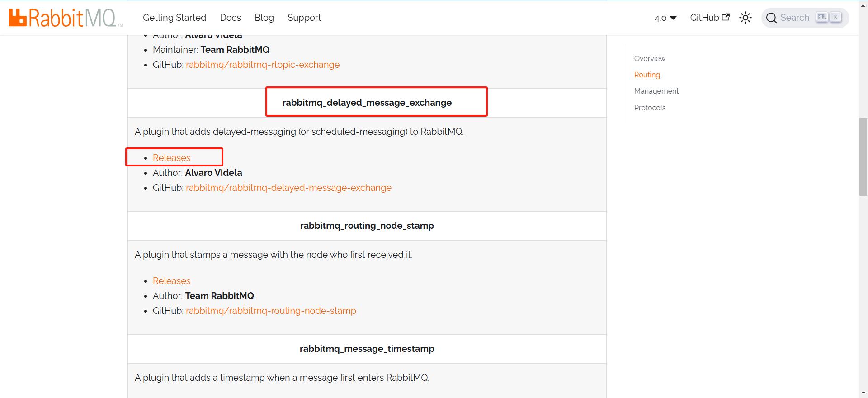Click the 'Maintainer: Team RabbitMQ' text
Viewport: 868px width, 398px height.
click(x=211, y=50)
